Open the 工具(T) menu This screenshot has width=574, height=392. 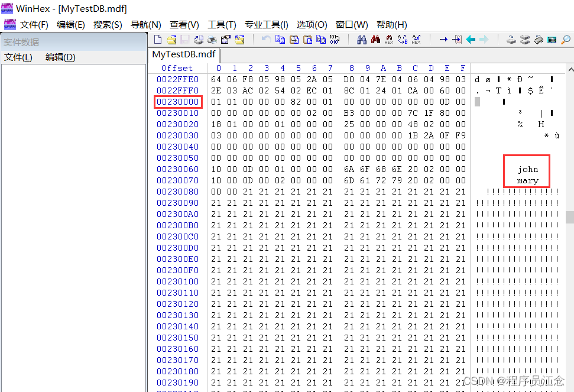222,24
